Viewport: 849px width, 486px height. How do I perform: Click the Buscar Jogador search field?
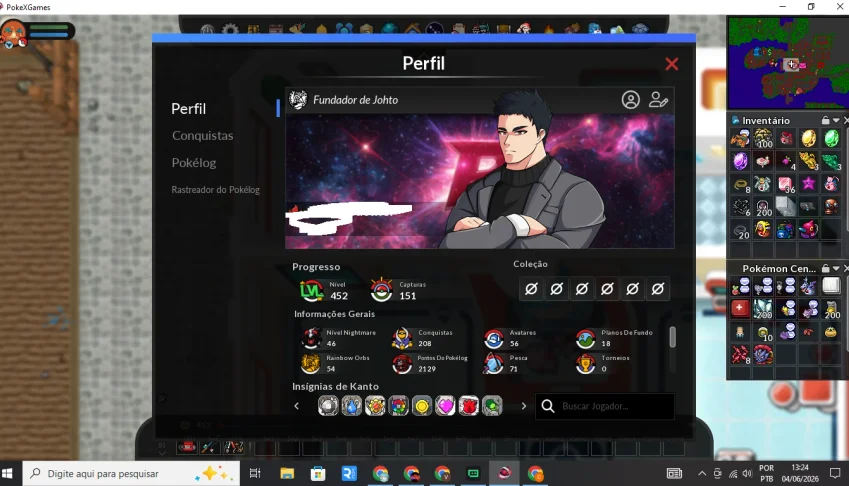[x=605, y=406]
